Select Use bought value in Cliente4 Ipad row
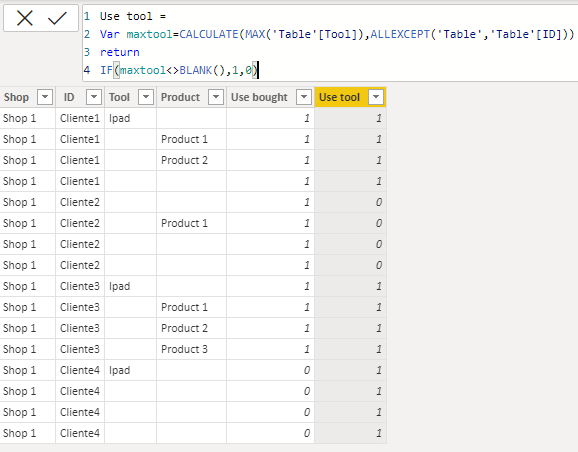Viewport: 578px width, 452px height. pyautogui.click(x=271, y=370)
